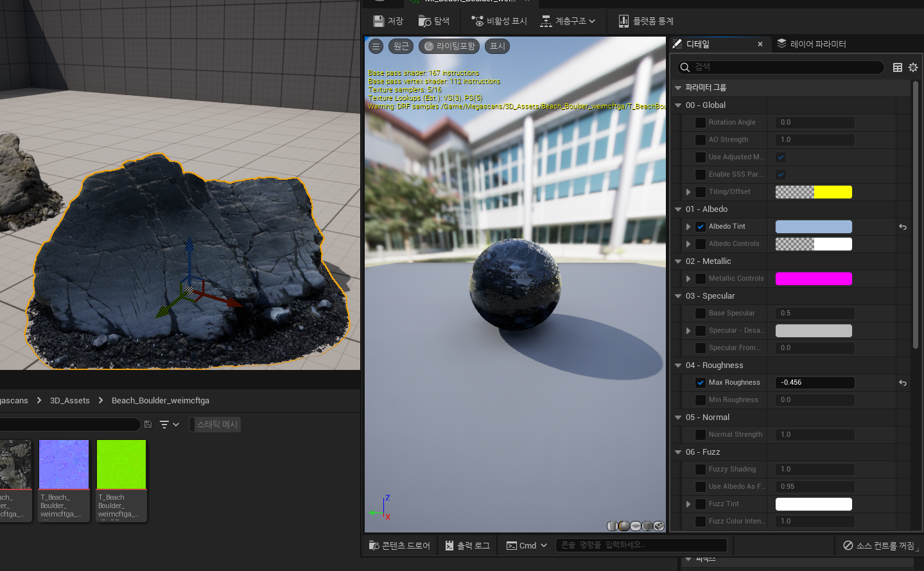Set preview mesh to cylinder
Screen dimensions: 924x571
[x=612, y=526]
